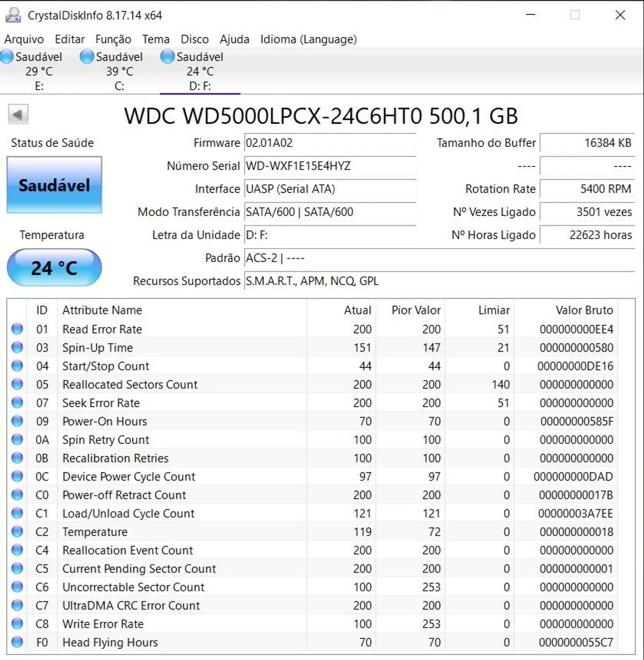Viewport: 644px width, 660px height.
Task: Click the power-on hours value 22623 horas
Action: tap(587, 235)
